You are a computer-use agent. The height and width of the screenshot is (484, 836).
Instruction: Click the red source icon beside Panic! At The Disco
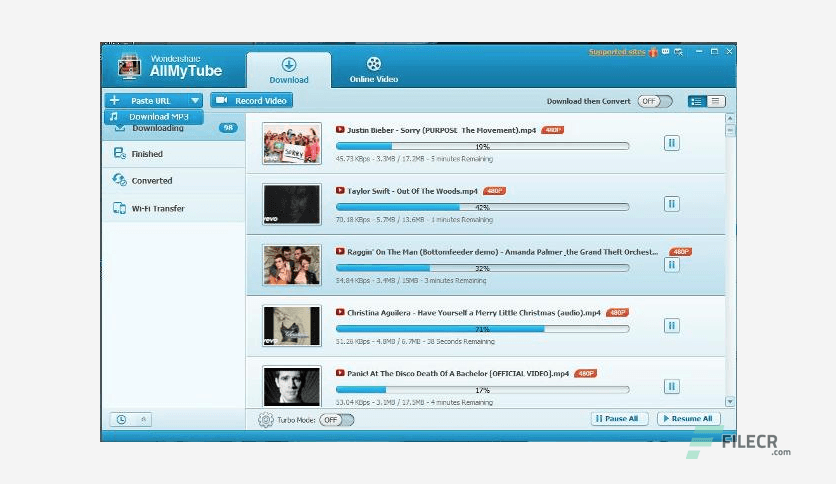point(340,373)
